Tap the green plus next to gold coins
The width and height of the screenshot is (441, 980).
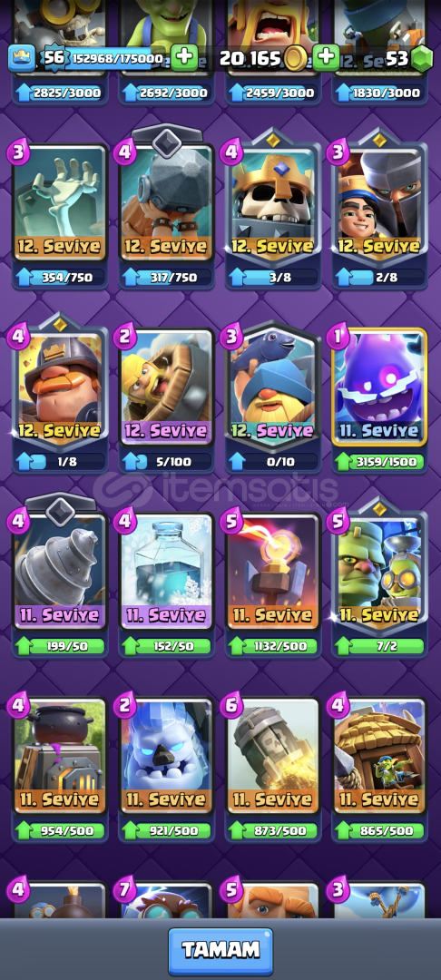326,58
